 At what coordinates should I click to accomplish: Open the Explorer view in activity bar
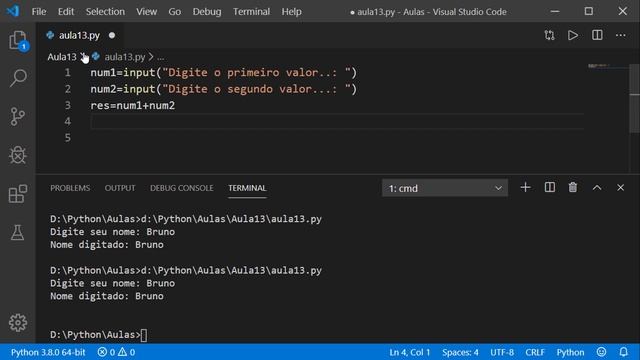18,40
